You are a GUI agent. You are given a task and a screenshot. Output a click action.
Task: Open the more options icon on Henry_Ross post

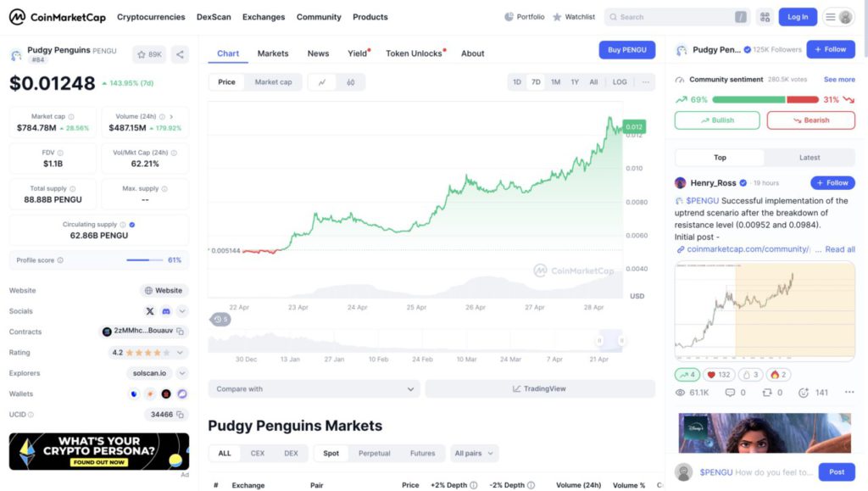point(849,393)
